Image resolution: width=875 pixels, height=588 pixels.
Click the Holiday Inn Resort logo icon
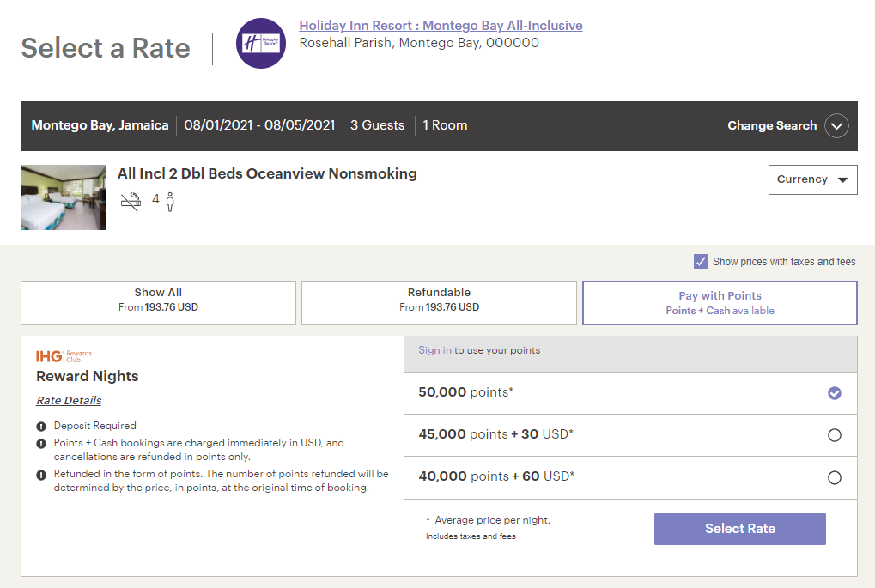point(261,43)
